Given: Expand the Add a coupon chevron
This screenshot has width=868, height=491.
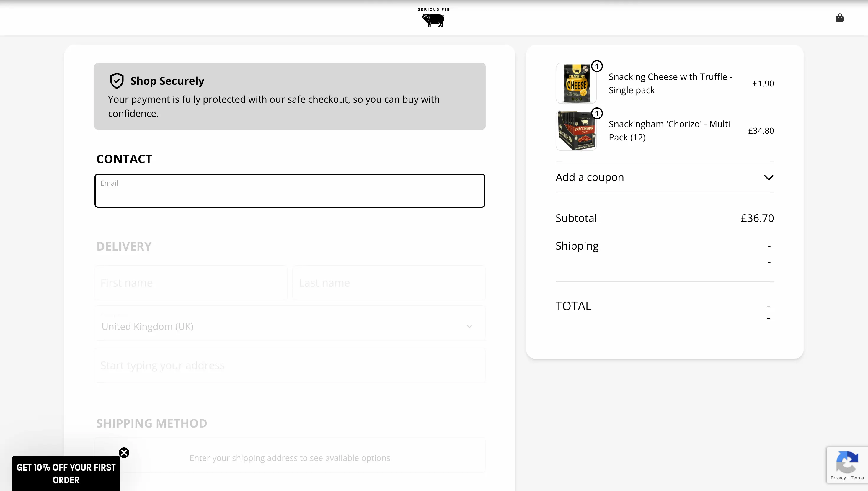Looking at the screenshot, I should tap(769, 178).
